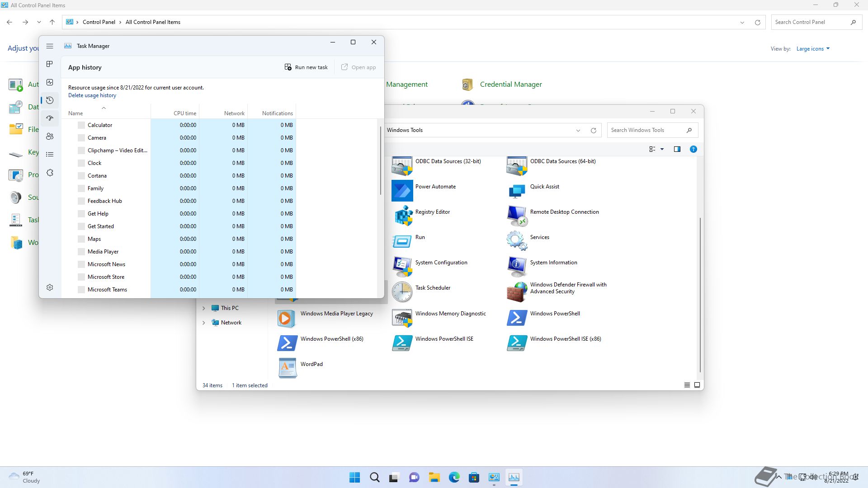Select System Configuration in Windows Tools

click(x=429, y=266)
